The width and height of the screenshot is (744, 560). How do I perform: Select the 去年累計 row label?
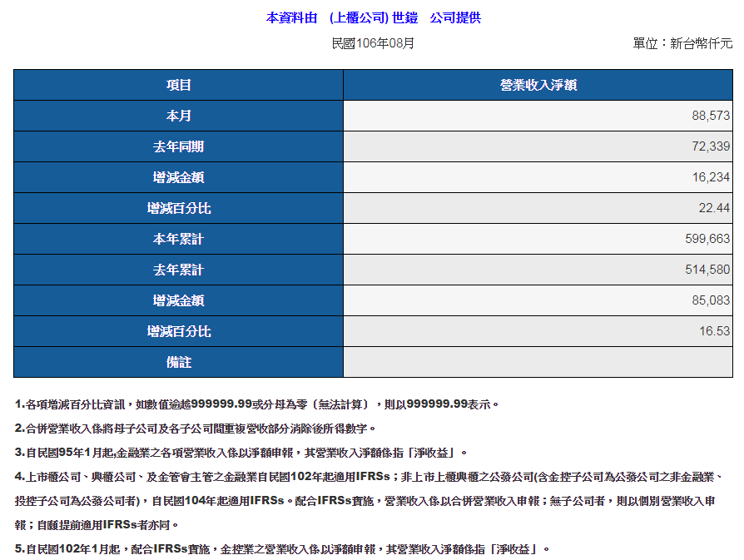point(178,270)
